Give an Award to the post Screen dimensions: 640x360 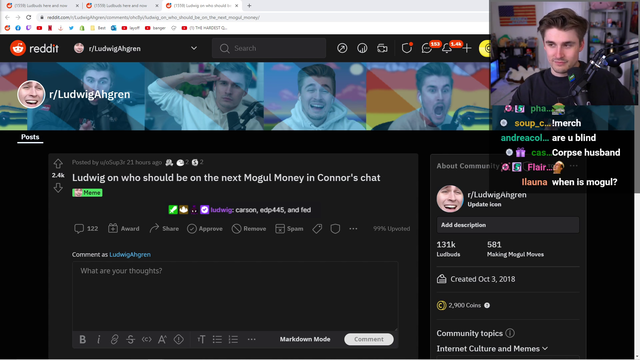[x=123, y=229]
